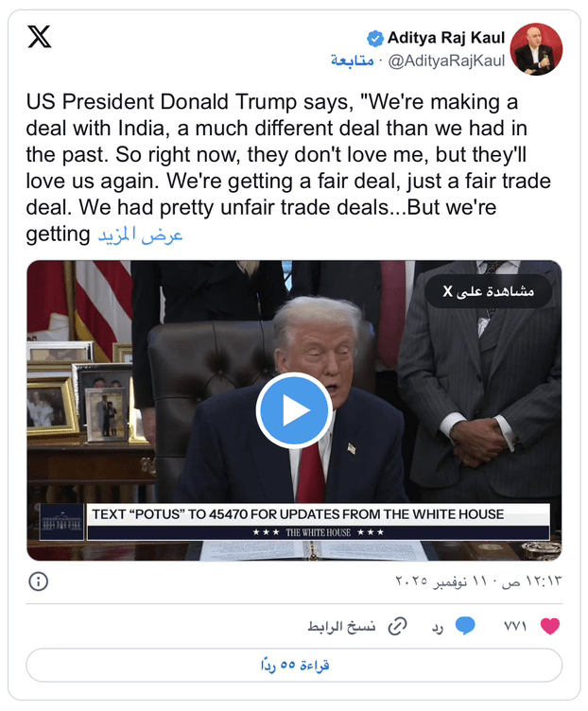This screenshot has height=711, width=588.
Task: Click the blue verified badge icon
Action: point(375,39)
